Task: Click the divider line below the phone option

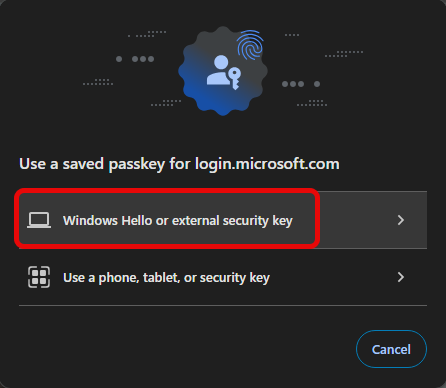Action: (x=223, y=305)
